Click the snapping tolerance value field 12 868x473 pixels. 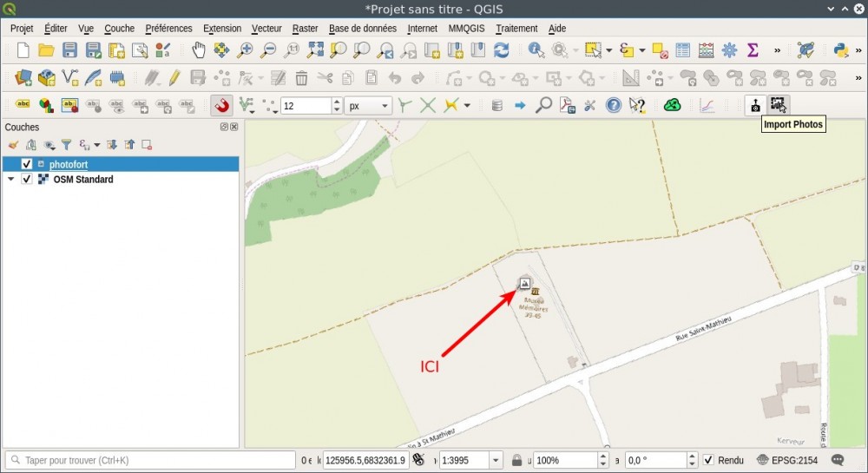click(x=306, y=106)
